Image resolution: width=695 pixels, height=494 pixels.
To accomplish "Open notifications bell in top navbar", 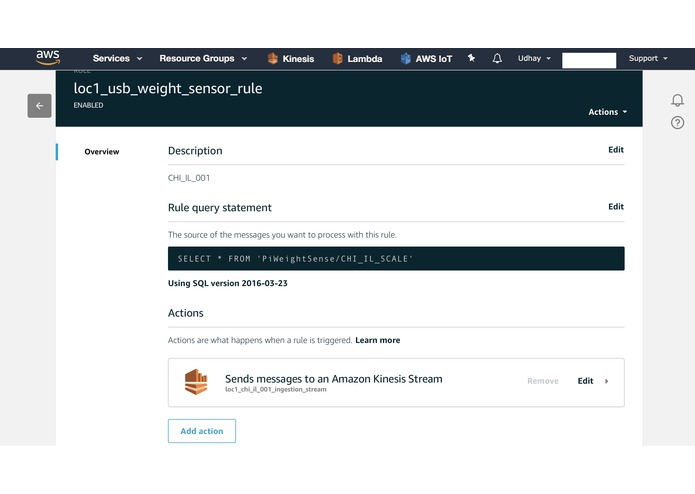I will [497, 58].
